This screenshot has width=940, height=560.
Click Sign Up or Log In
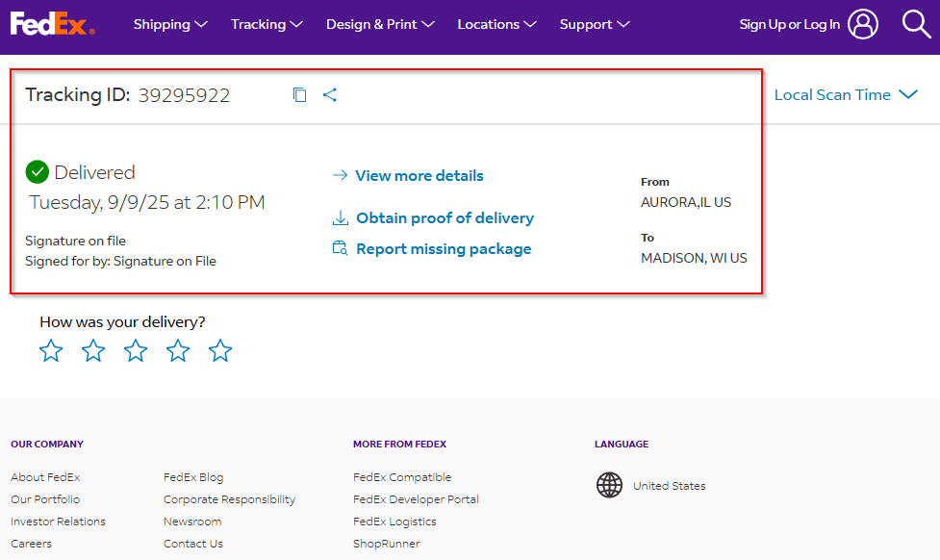pos(790,25)
